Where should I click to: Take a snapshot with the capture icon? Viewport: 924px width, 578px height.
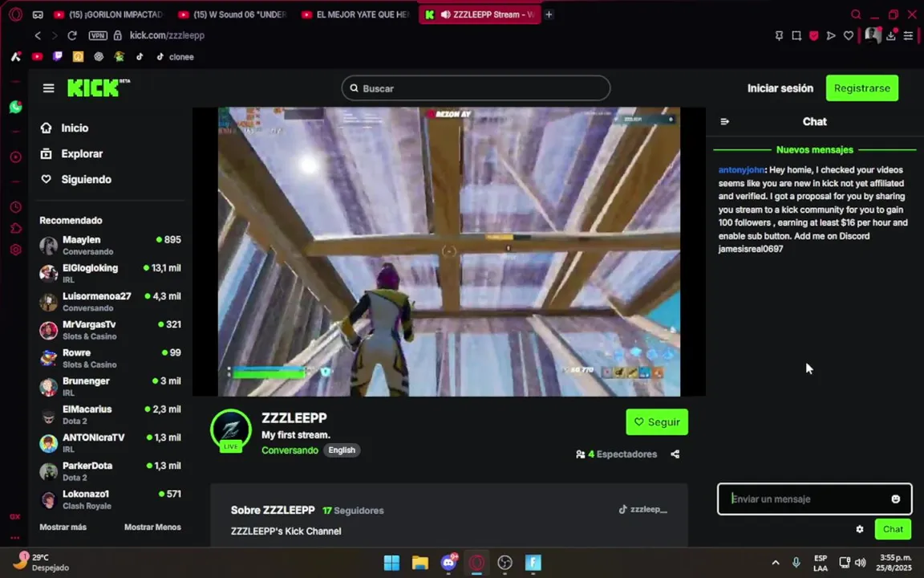click(x=796, y=35)
